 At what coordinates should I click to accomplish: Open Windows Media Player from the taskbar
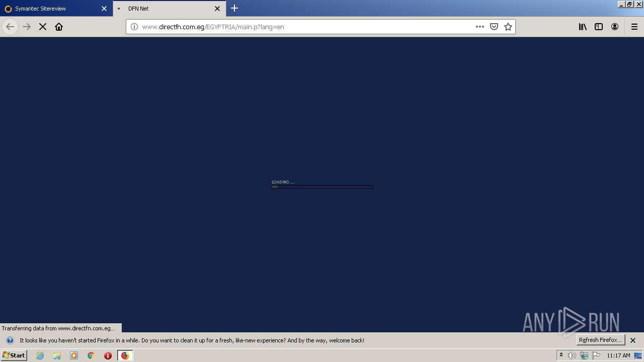click(74, 355)
